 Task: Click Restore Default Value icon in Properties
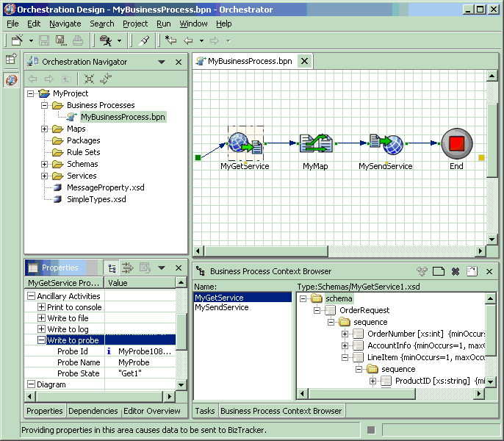pyautogui.click(x=145, y=268)
